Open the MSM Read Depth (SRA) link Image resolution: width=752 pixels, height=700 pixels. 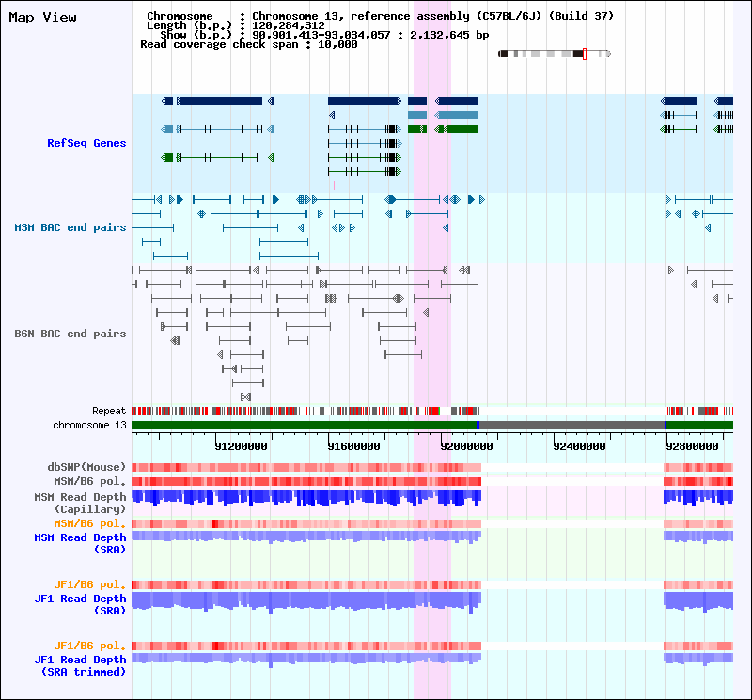[x=80, y=543]
